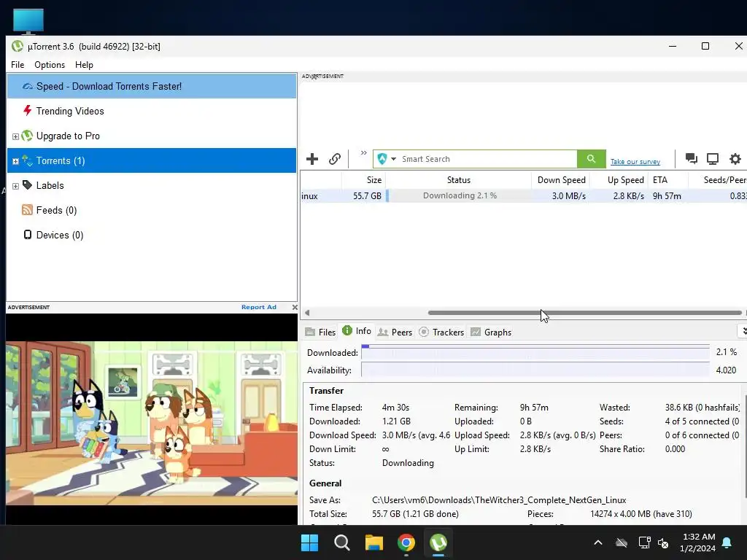Select the torrent row showing Downloading 2.1 %
Viewport: 747px width, 560px height.
[x=523, y=195]
